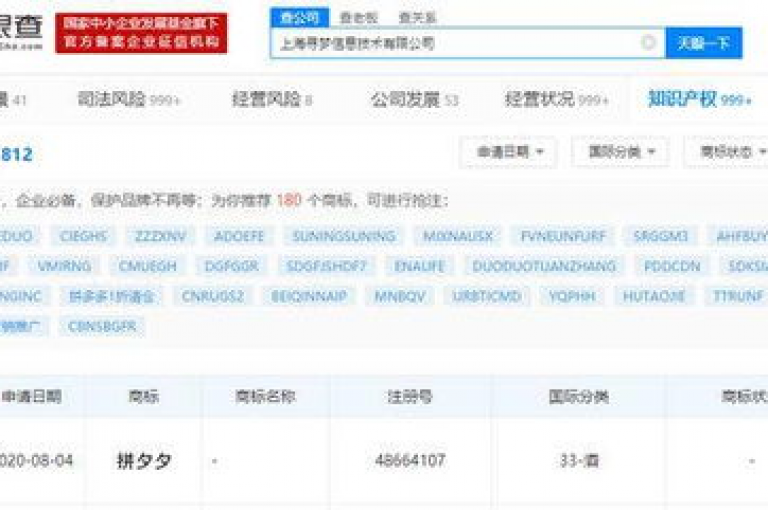
Task: Click the HUTAOJIE trademark tag
Action: (654, 296)
